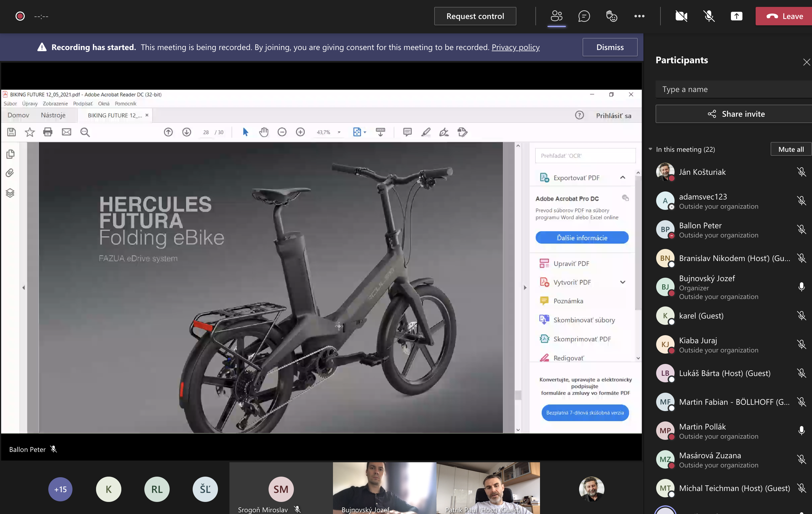Open the more actions ellipsis menu
Image resolution: width=812 pixels, height=514 pixels.
(x=639, y=16)
